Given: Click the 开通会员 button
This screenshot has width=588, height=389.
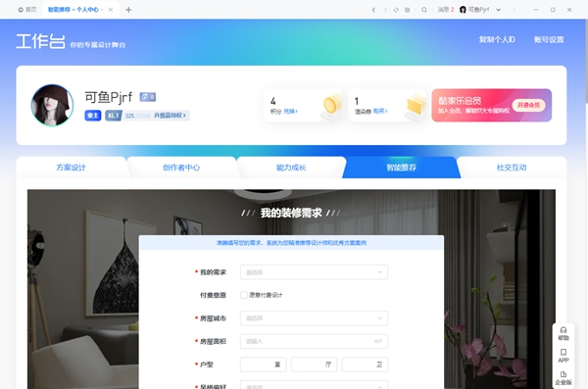Looking at the screenshot, I should 528,105.
